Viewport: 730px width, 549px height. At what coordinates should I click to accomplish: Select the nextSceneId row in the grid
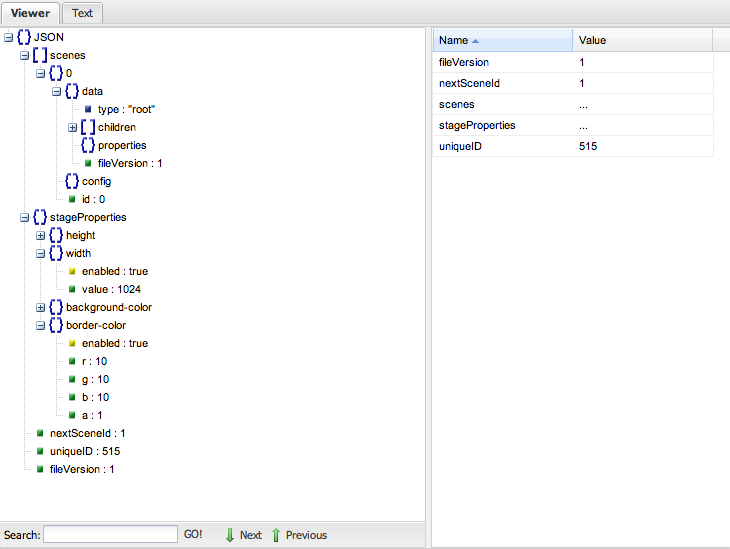tap(573, 83)
